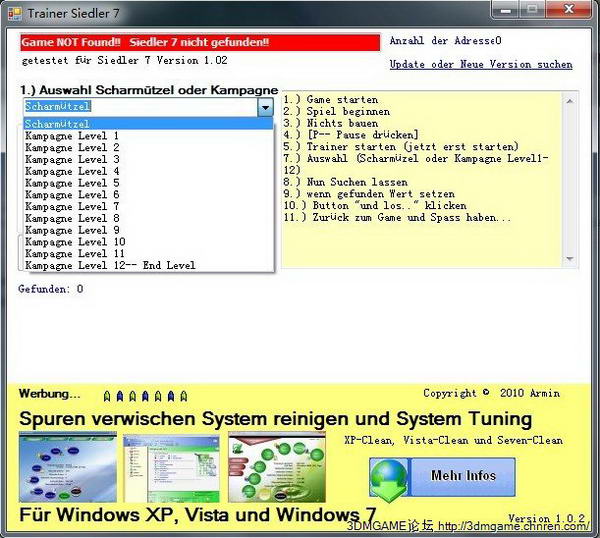Viewport: 600px width, 538px height.
Task: Click the red Game NOT Found status bar
Action: tap(200, 43)
